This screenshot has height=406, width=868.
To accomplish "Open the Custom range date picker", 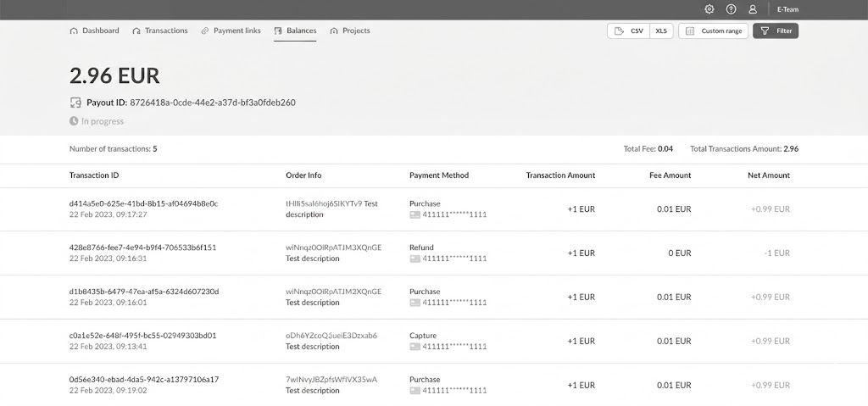I will tap(713, 31).
